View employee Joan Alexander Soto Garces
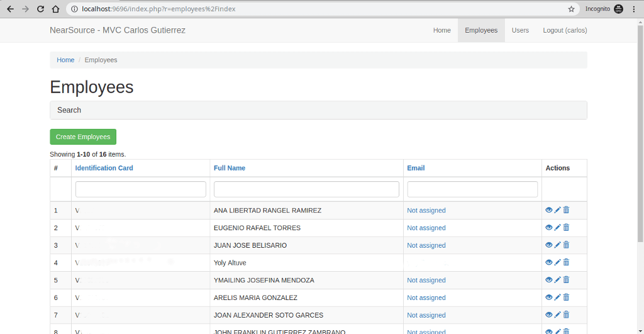 pos(548,315)
